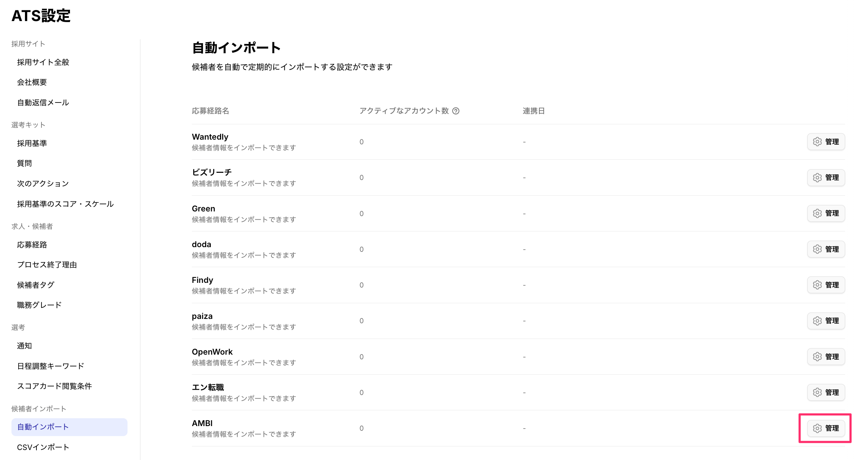
Task: Open 管理 settings for エン転職
Action: point(826,392)
